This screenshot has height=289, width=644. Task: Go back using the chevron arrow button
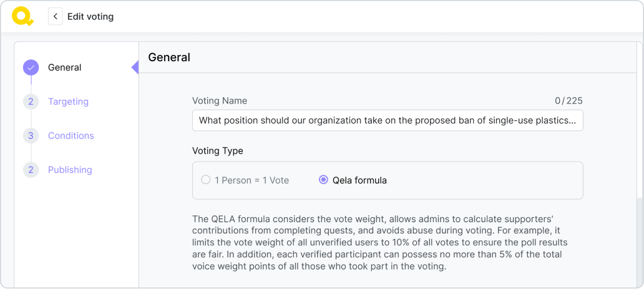(56, 17)
